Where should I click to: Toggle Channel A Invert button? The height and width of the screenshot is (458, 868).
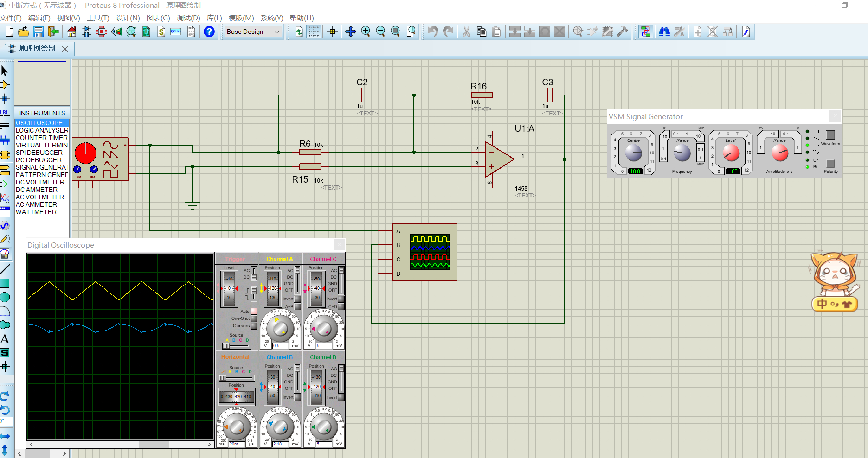(297, 299)
